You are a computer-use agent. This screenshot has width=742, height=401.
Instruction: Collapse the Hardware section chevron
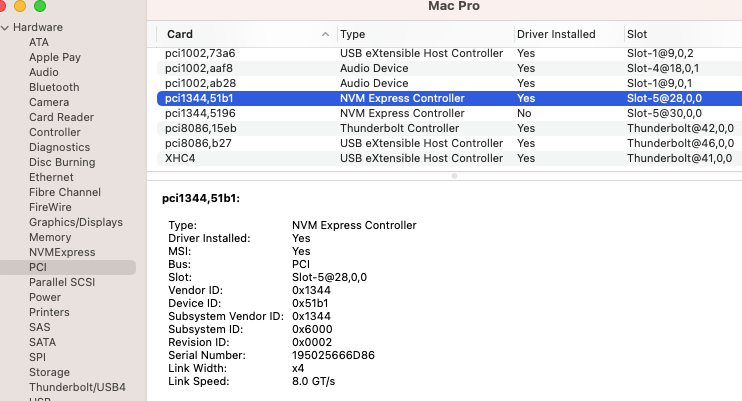coord(5,27)
